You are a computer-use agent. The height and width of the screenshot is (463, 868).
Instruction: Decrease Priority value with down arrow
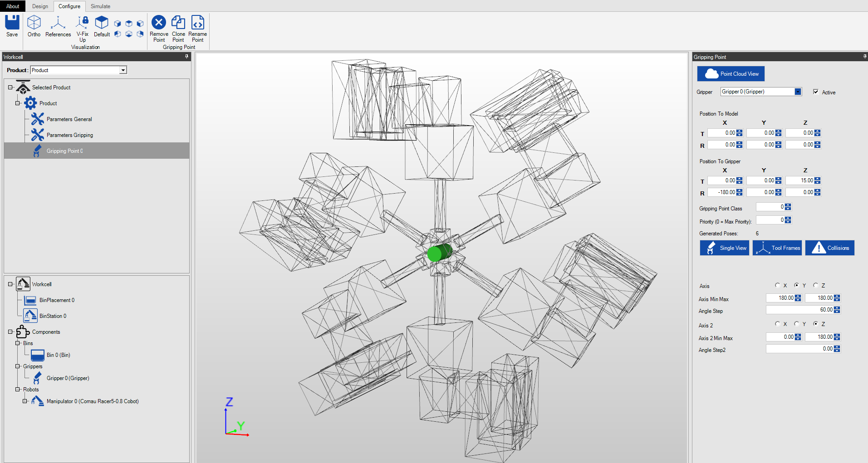click(788, 222)
